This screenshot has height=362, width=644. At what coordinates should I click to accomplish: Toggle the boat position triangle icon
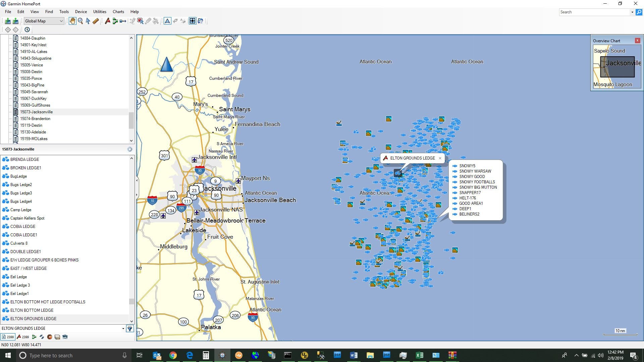[x=167, y=21]
